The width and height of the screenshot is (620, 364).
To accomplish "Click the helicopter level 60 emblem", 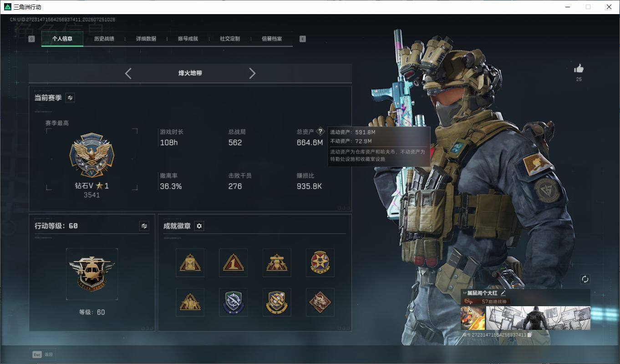I will click(x=91, y=274).
